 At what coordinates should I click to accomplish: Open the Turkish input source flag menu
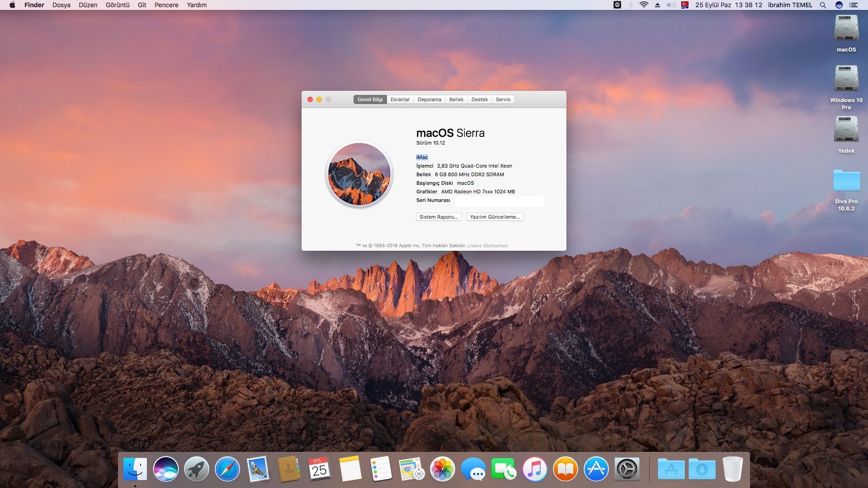tap(685, 5)
